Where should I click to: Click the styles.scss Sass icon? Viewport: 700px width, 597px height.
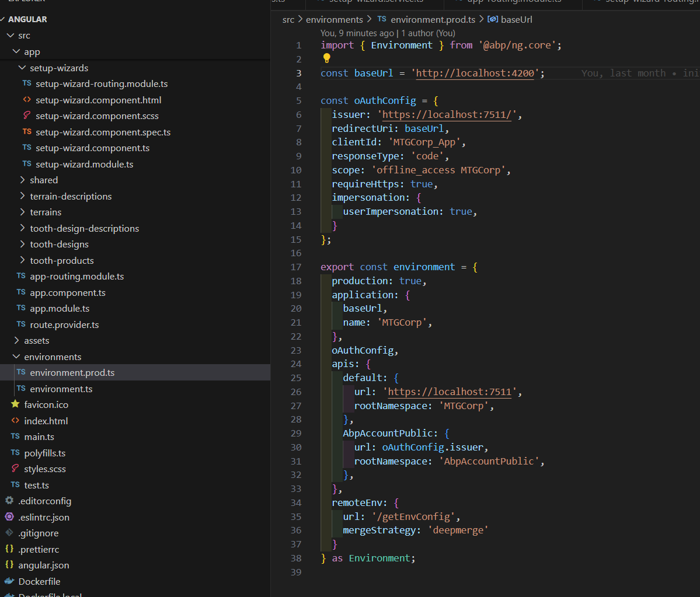point(15,469)
